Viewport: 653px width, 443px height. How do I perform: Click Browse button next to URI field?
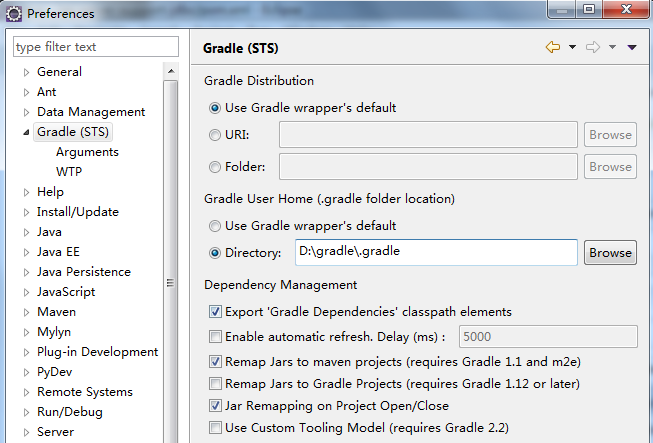610,134
